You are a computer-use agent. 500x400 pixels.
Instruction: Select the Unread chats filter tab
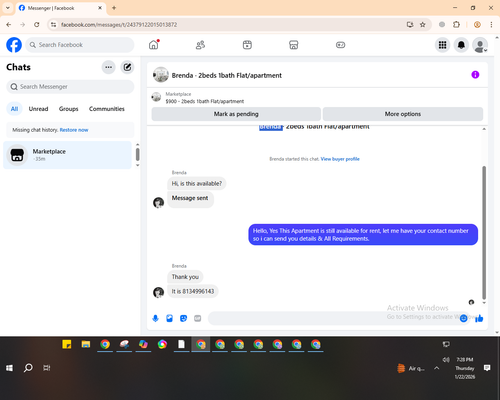tap(38, 109)
